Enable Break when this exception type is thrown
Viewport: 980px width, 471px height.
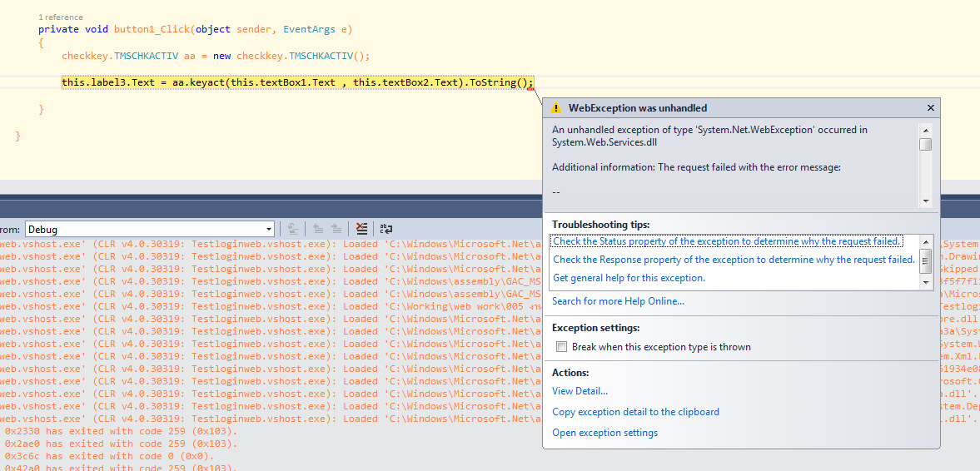[x=561, y=347]
